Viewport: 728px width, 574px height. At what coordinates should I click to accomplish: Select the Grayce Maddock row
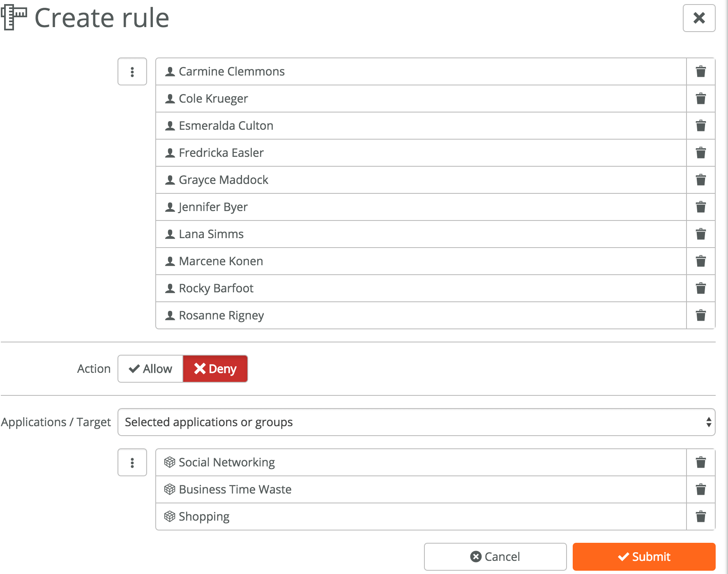421,180
